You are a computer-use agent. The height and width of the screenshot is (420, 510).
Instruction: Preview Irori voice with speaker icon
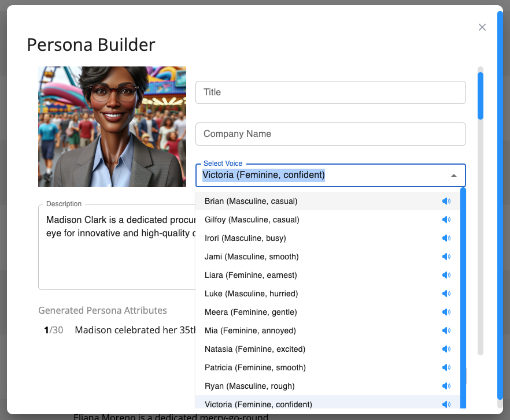[446, 239]
